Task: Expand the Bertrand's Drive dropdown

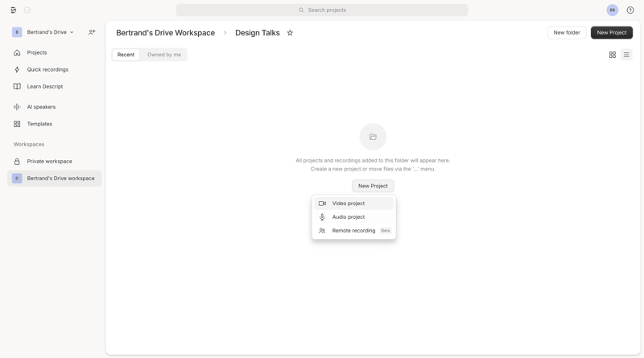Action: click(72, 32)
